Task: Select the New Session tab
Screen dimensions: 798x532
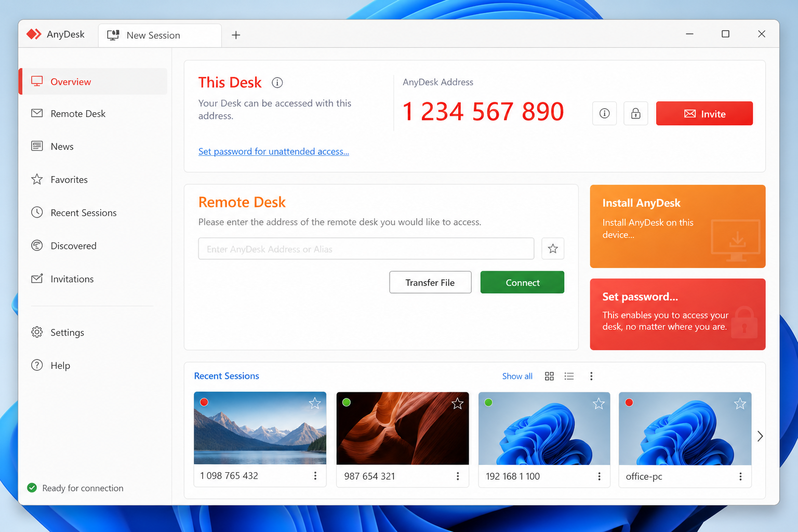Action: tap(160, 35)
